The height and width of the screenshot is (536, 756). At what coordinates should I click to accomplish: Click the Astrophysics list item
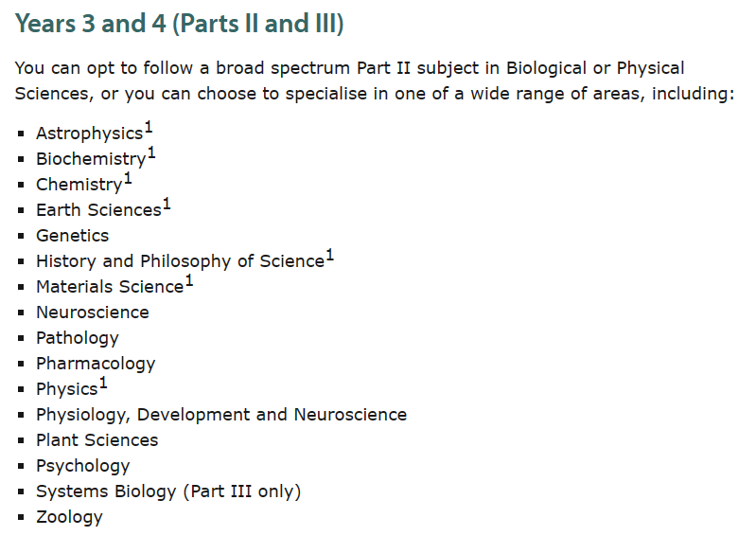(89, 134)
